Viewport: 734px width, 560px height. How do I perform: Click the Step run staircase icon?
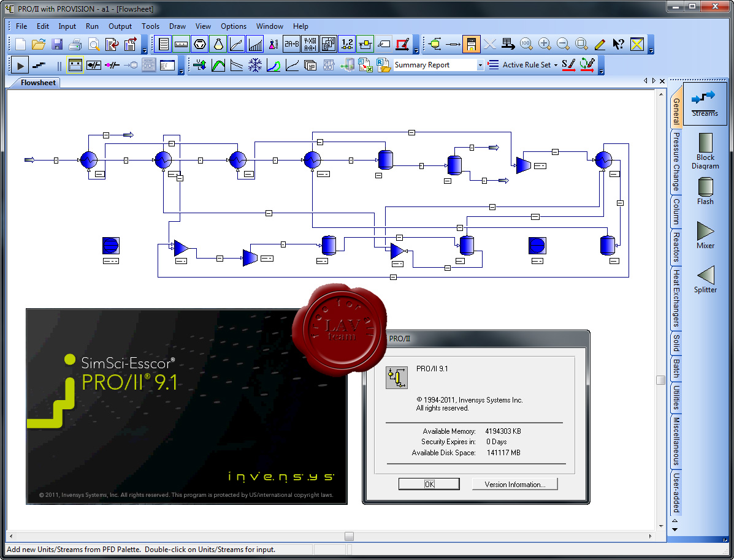pyautogui.click(x=39, y=66)
